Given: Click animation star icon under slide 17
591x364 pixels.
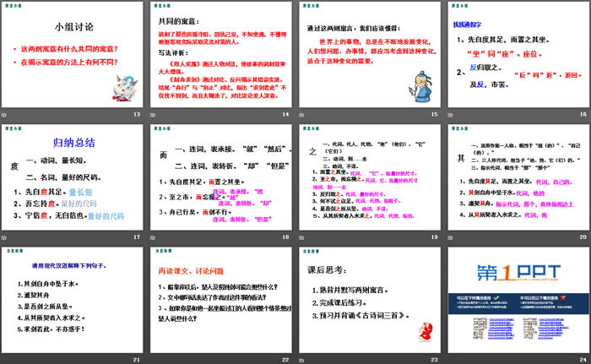Looking at the screenshot, I should [x=4, y=237].
